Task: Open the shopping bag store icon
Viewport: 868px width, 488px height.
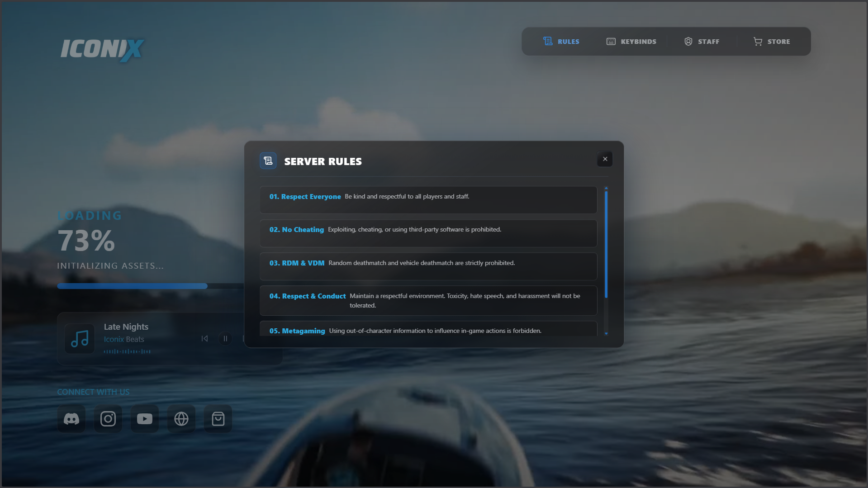Action: (x=218, y=419)
